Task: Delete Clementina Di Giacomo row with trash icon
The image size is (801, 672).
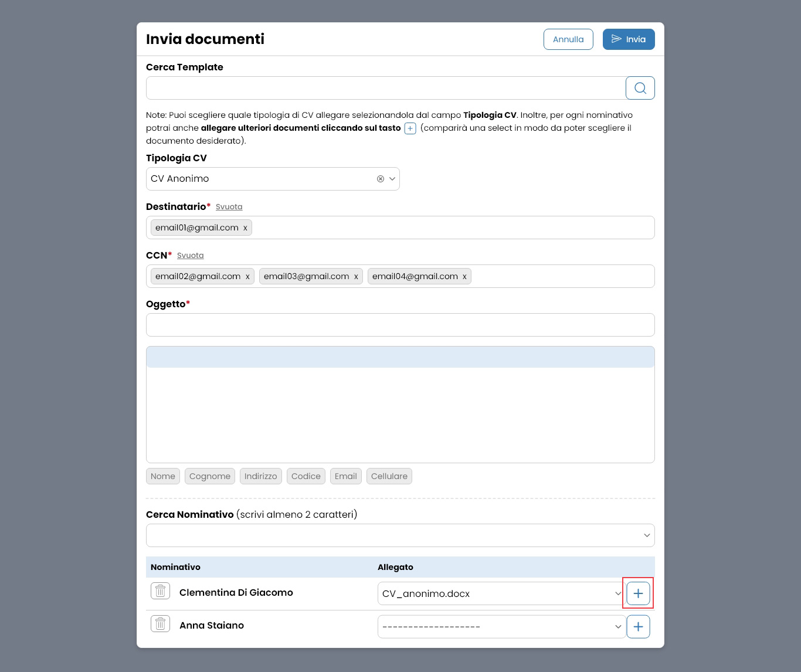Action: [x=160, y=590]
